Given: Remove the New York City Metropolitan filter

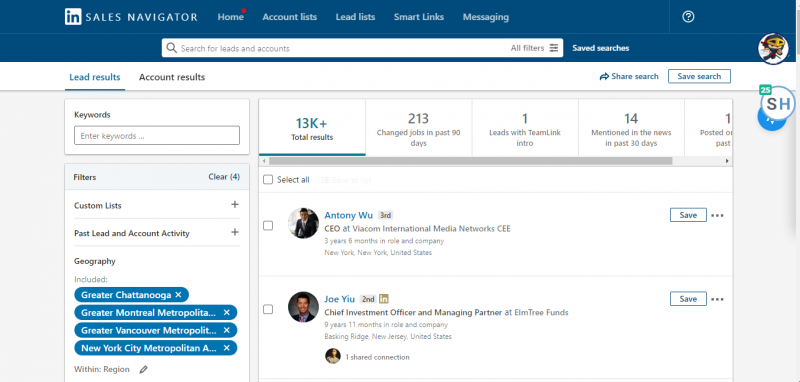Looking at the screenshot, I should coord(227,348).
